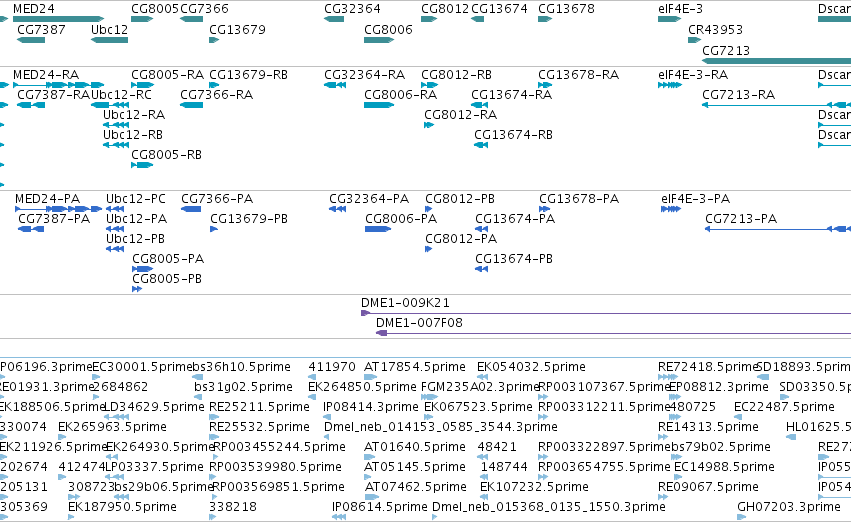Image resolution: width=851 pixels, height=522 pixels.
Task: Click the CG8012 gene label
Action: coord(445,9)
